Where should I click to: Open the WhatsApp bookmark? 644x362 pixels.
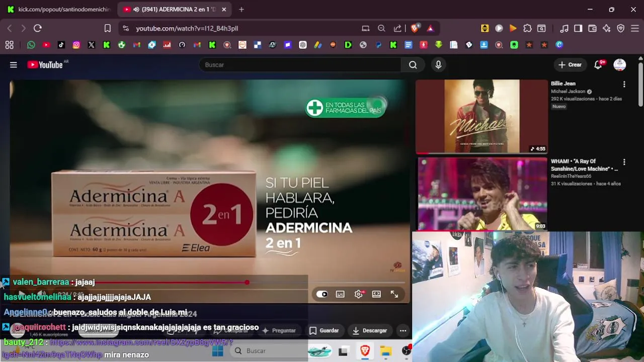tap(31, 45)
